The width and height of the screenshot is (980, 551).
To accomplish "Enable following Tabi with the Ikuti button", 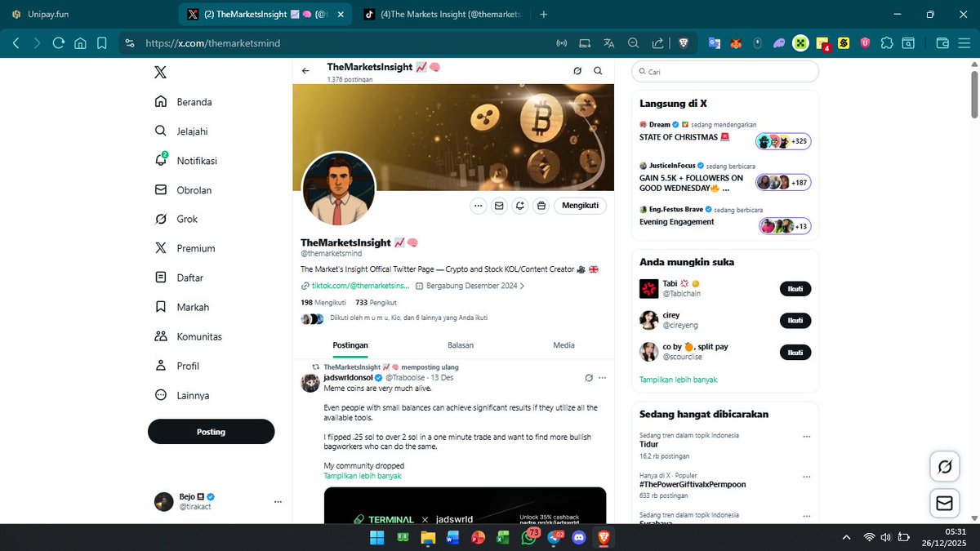I will click(x=795, y=288).
